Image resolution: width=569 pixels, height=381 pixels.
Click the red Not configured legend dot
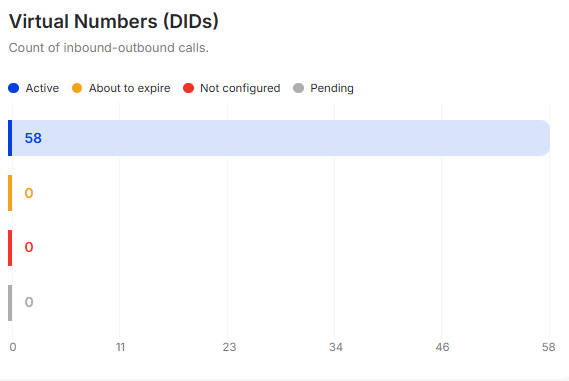point(188,88)
